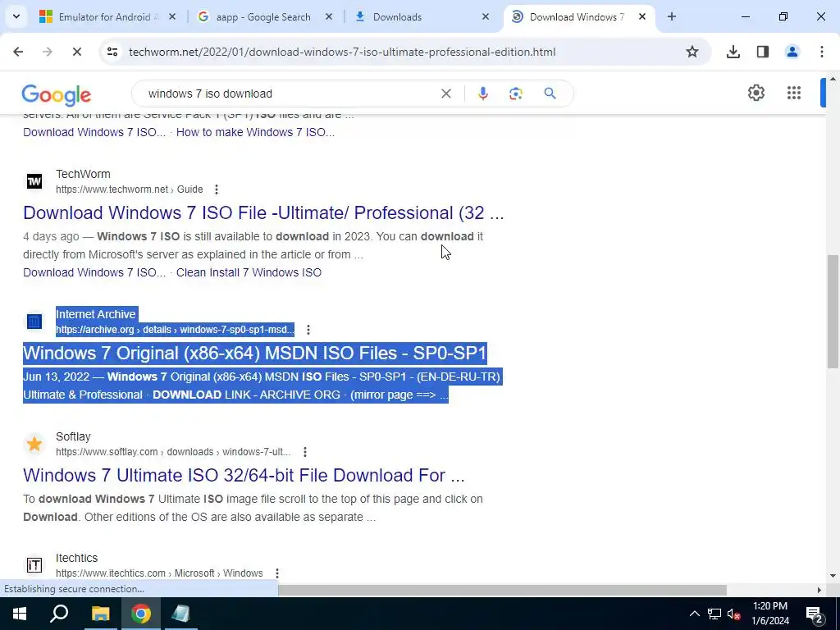This screenshot has width=840, height=630.
Task: Show hidden system tray icons
Action: coord(694,614)
